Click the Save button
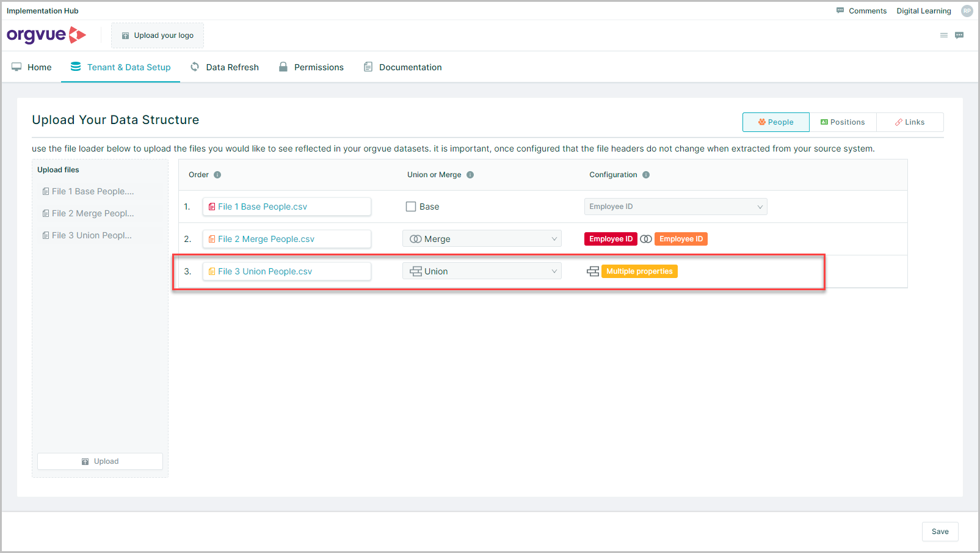Viewport: 980px width, 553px height. pyautogui.click(x=940, y=532)
